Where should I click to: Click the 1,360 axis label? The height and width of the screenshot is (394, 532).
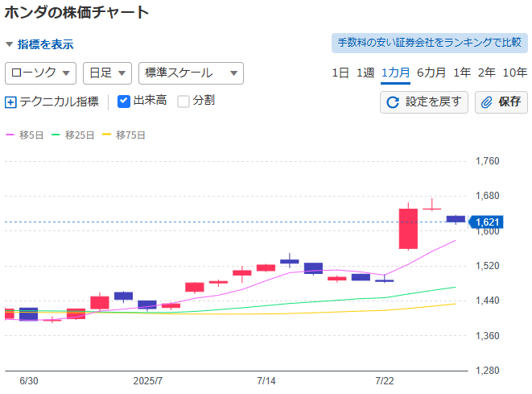pos(488,336)
